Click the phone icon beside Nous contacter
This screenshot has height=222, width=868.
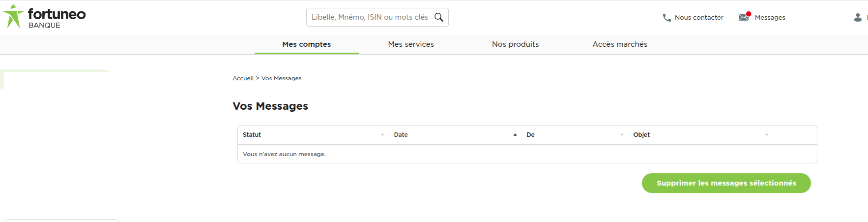coord(666,18)
